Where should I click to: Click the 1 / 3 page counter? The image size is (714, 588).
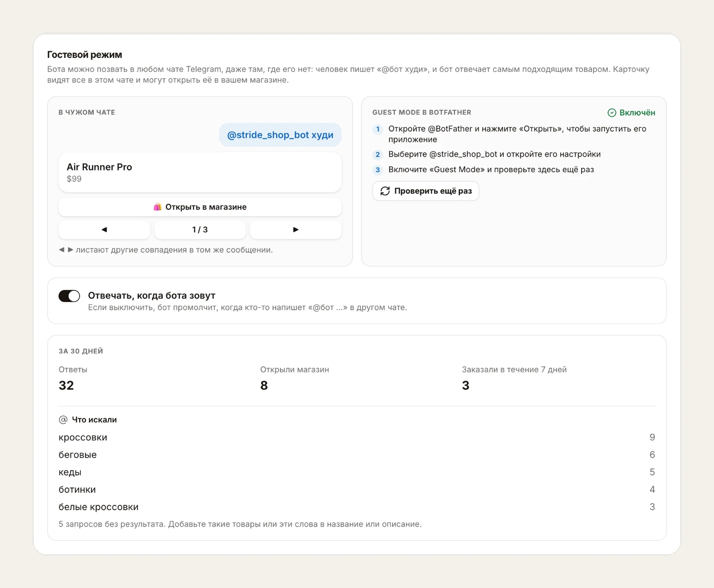click(200, 230)
